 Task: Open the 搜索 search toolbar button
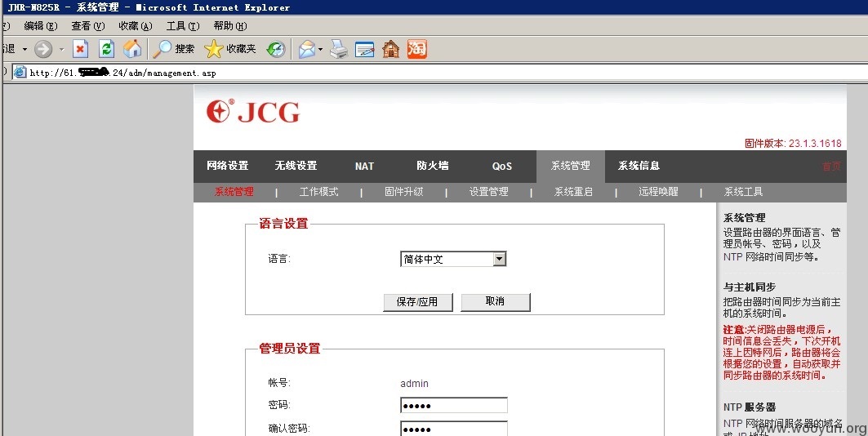coord(174,49)
